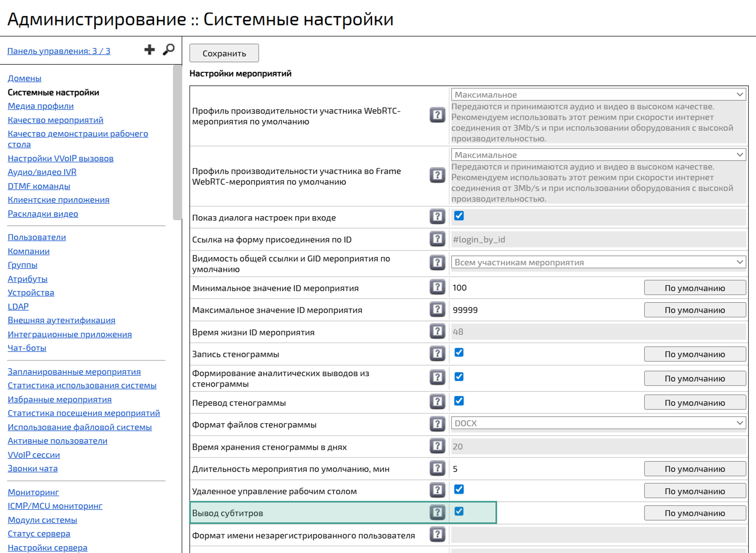Open help for Формат файлов стенограммы
The height and width of the screenshot is (553, 756).
tap(437, 424)
